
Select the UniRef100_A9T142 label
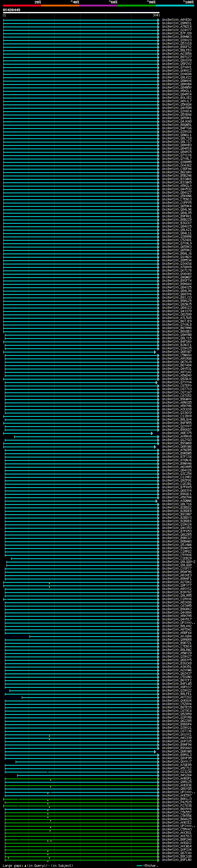coord(176,372)
